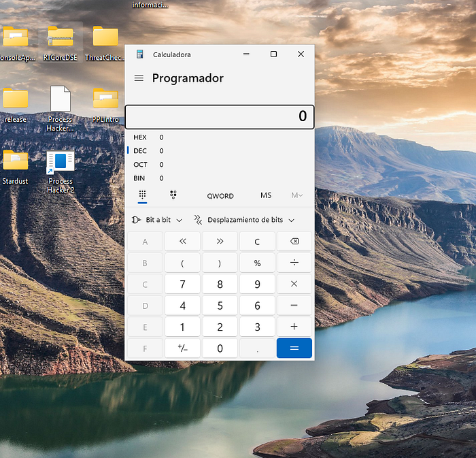Open the memory M dropdown
The height and width of the screenshot is (458, 476).
297,195
